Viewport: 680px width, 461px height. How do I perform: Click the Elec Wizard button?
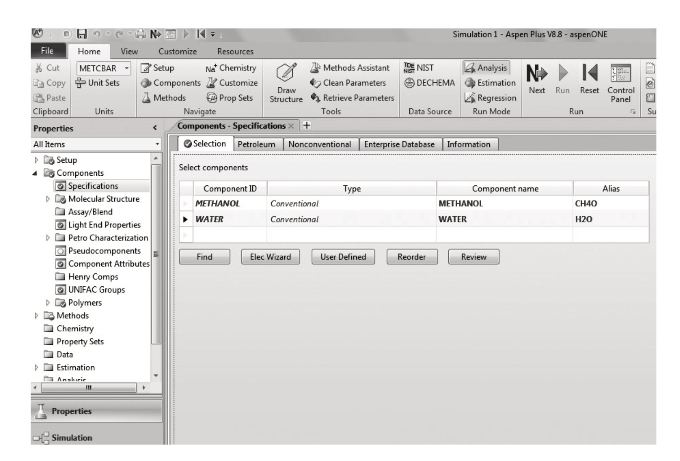pos(271,257)
